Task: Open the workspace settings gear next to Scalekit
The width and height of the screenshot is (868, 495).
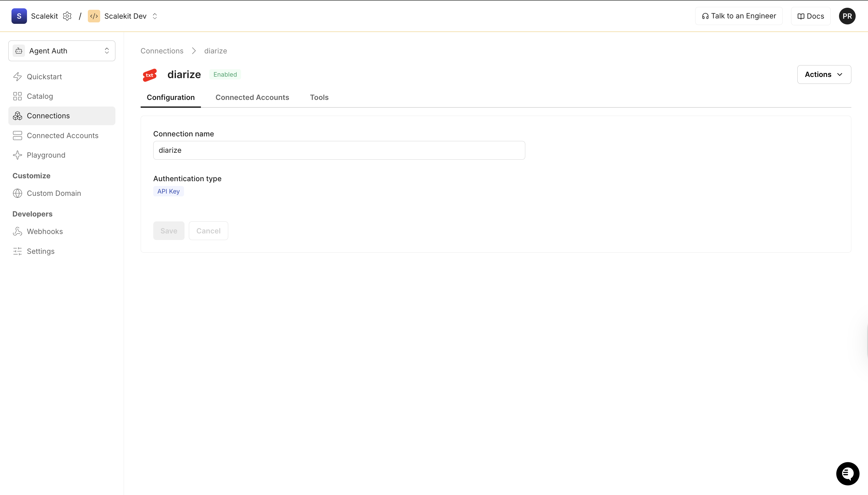Action: (67, 16)
